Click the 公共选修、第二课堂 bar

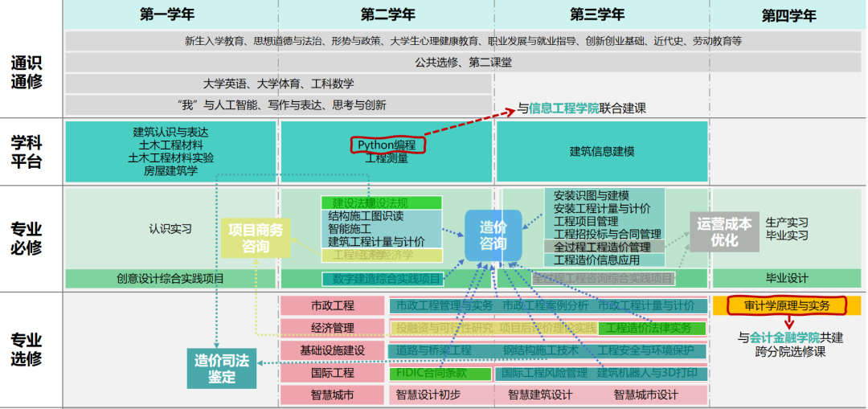463,63
